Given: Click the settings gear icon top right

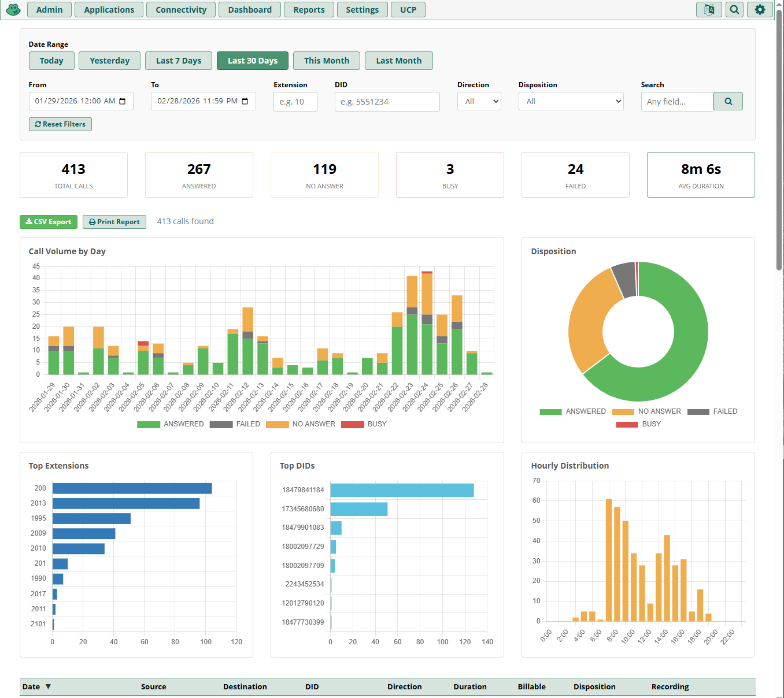Looking at the screenshot, I should tap(760, 9).
